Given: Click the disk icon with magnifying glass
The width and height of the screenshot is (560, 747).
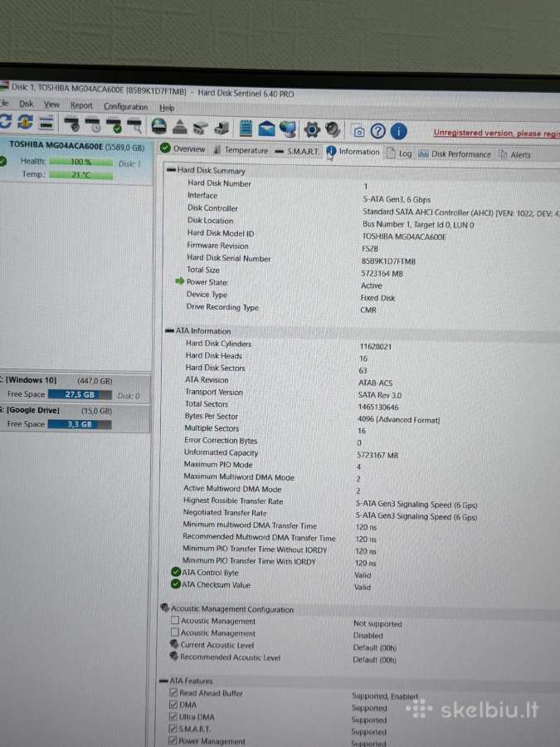Looking at the screenshot, I should (x=134, y=126).
